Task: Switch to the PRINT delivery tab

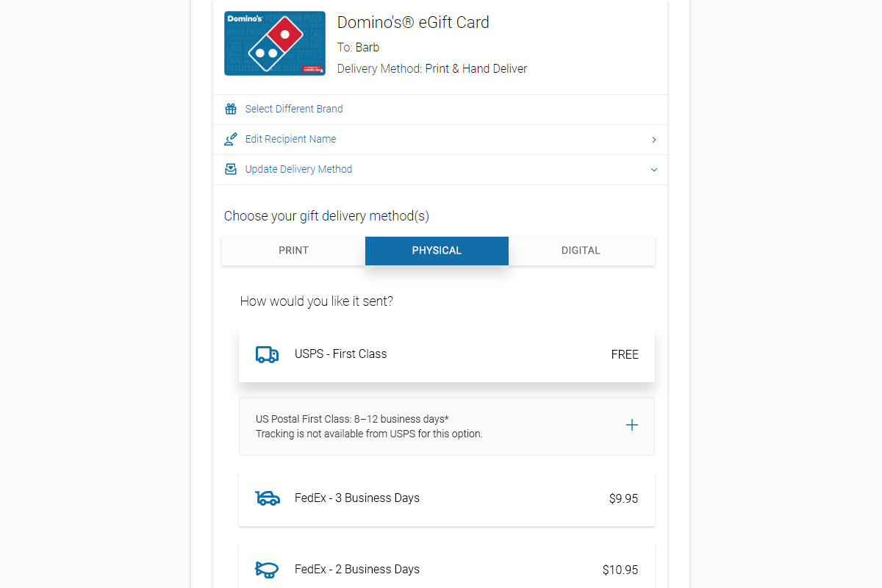Action: click(293, 251)
